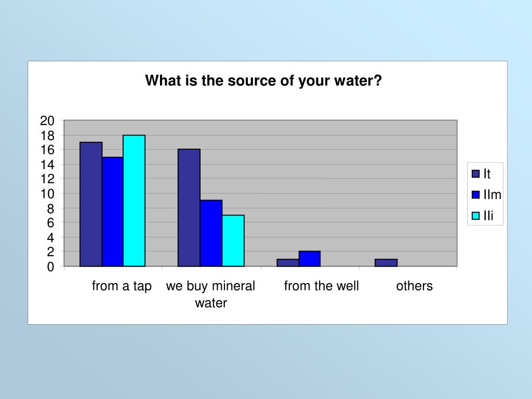Select the blue IIm legend swatch
The image size is (532, 399).
(x=475, y=195)
